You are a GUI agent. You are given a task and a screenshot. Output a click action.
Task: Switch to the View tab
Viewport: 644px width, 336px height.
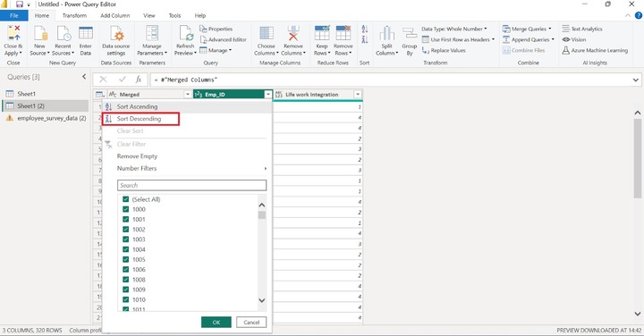coord(149,15)
